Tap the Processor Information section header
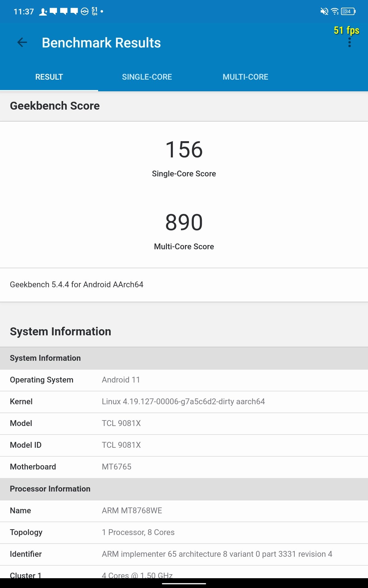The image size is (368, 588). coord(184,489)
